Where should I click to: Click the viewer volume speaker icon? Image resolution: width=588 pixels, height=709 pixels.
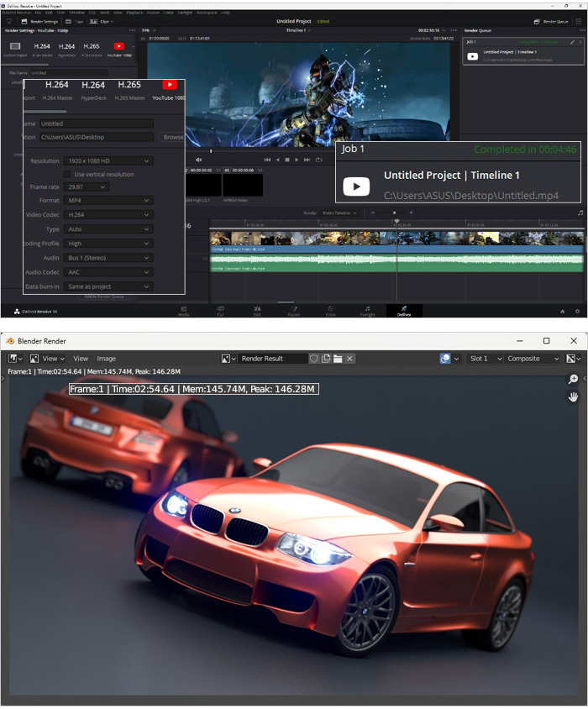coord(198,160)
